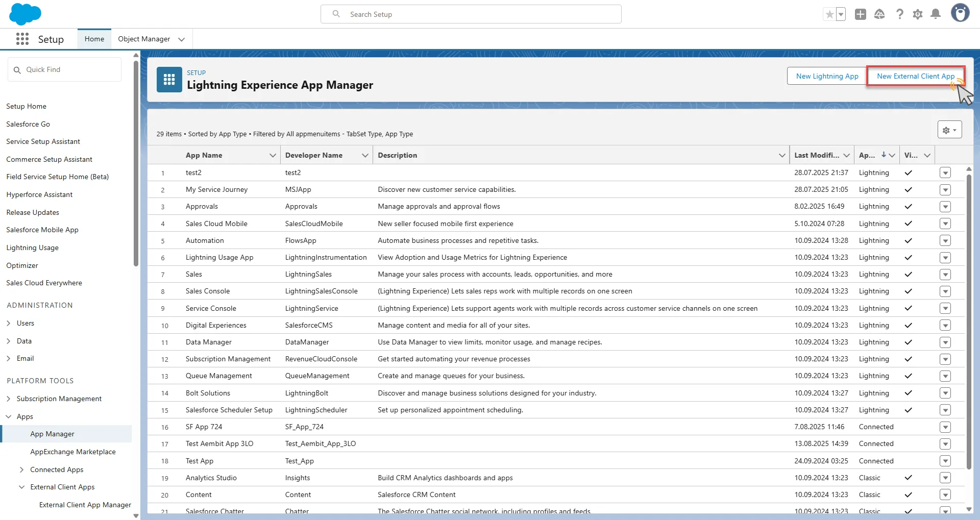The height and width of the screenshot is (520, 980).
Task: View notifications via the bell icon
Action: pos(936,14)
